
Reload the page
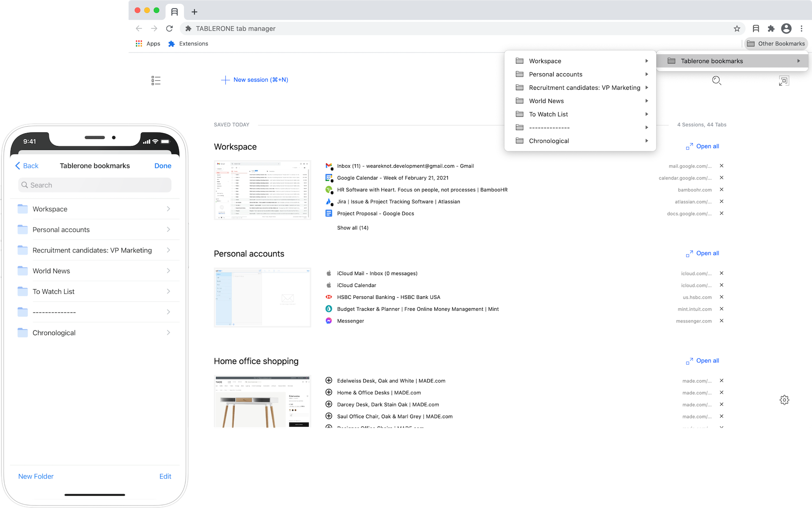(x=170, y=28)
